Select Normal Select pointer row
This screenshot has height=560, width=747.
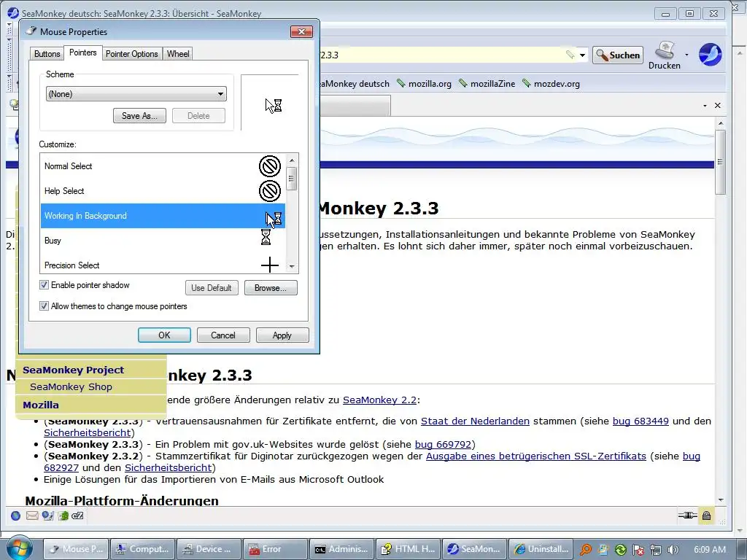pyautogui.click(x=163, y=166)
